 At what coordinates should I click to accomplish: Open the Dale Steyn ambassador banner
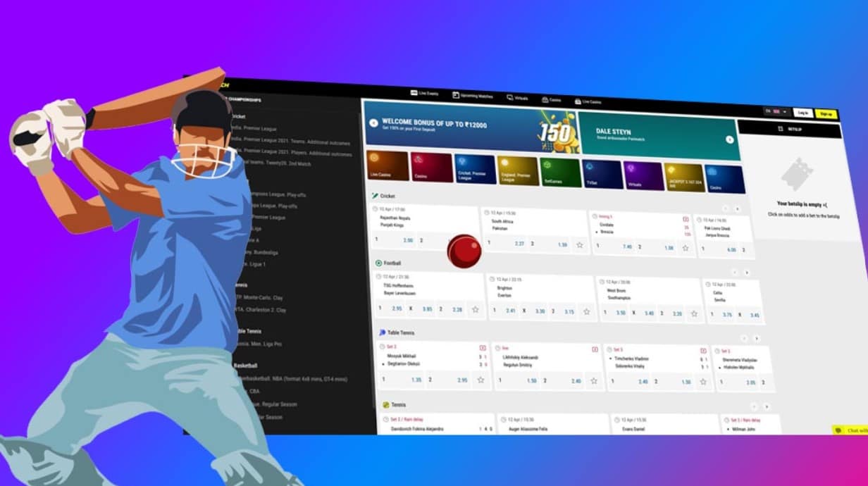coord(659,136)
